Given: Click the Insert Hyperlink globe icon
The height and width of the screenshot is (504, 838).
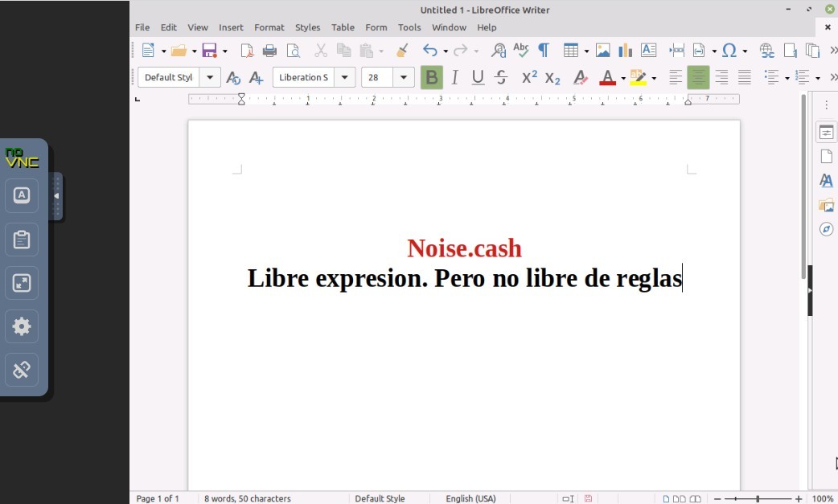Looking at the screenshot, I should tap(767, 51).
